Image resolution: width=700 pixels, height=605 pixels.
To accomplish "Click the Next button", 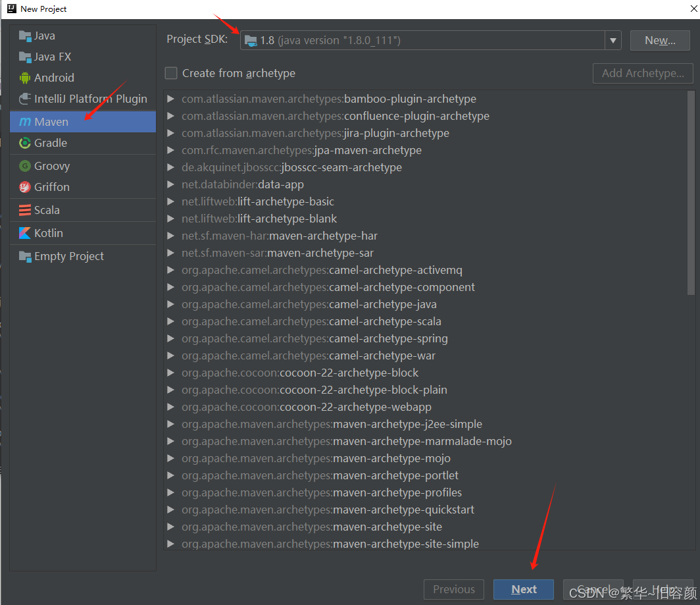I will [x=523, y=589].
